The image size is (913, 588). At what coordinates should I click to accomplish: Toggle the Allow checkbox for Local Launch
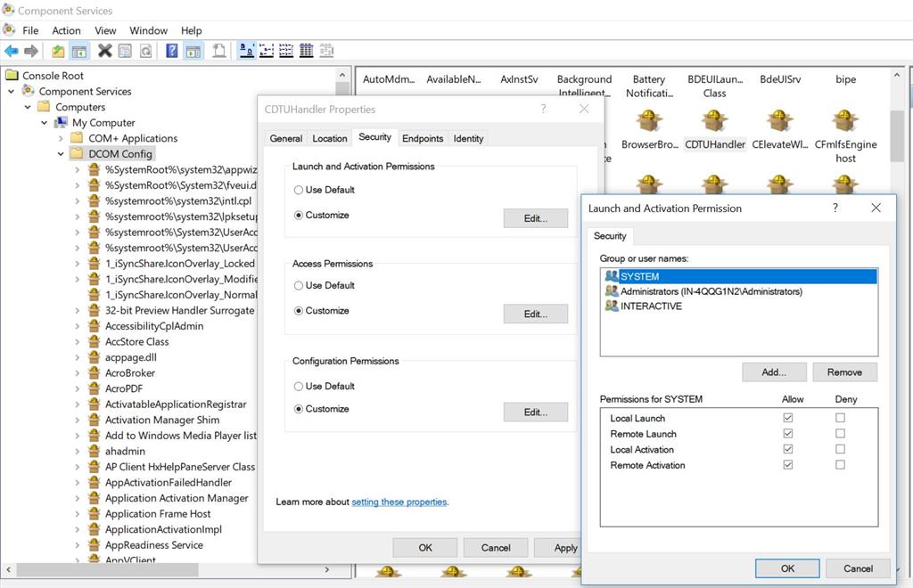[788, 418]
